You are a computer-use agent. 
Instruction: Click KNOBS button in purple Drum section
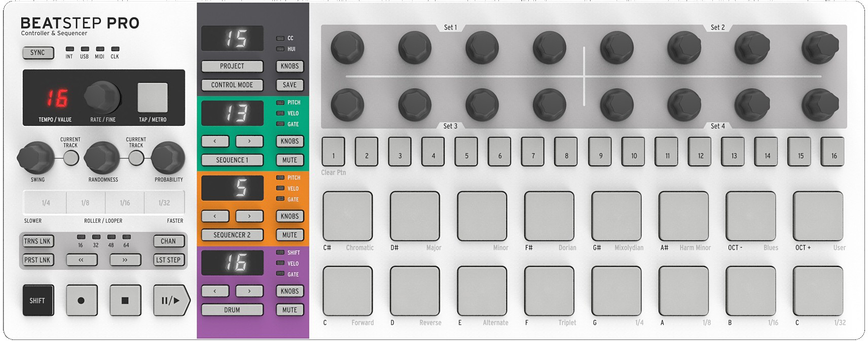coord(290,291)
